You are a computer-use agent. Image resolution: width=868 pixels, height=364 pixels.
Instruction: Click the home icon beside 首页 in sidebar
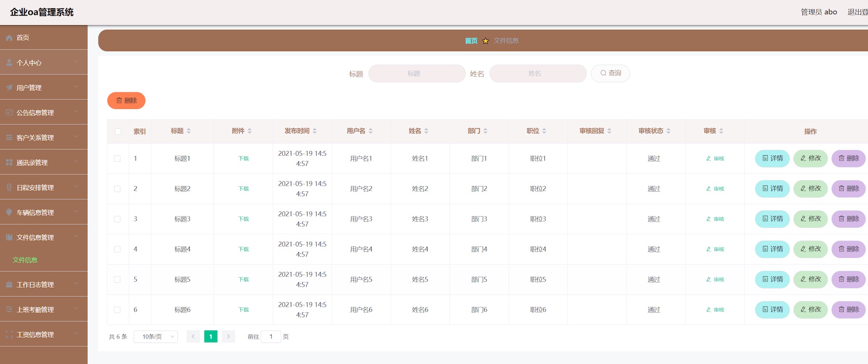pyautogui.click(x=9, y=38)
